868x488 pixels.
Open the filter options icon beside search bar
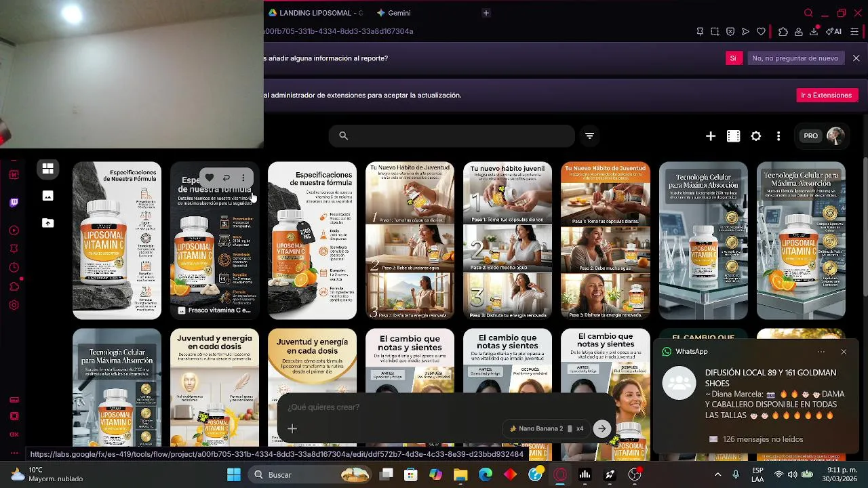pyautogui.click(x=589, y=136)
